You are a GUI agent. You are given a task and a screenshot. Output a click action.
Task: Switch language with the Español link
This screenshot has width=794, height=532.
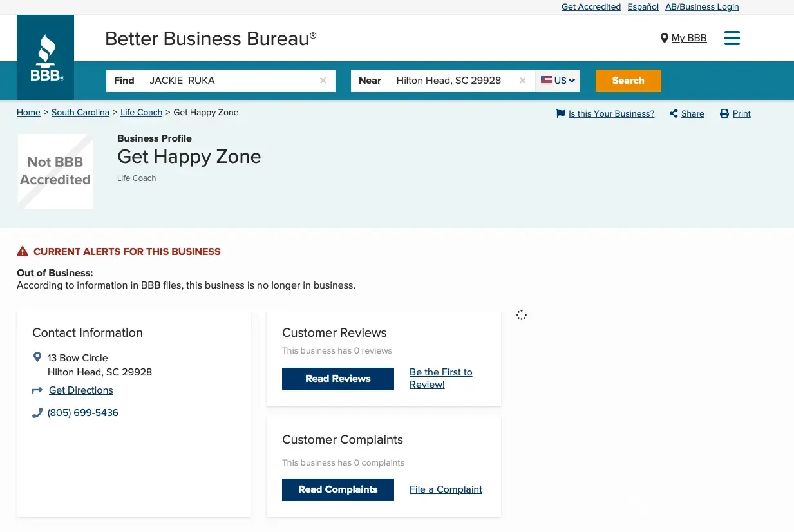[x=643, y=7]
